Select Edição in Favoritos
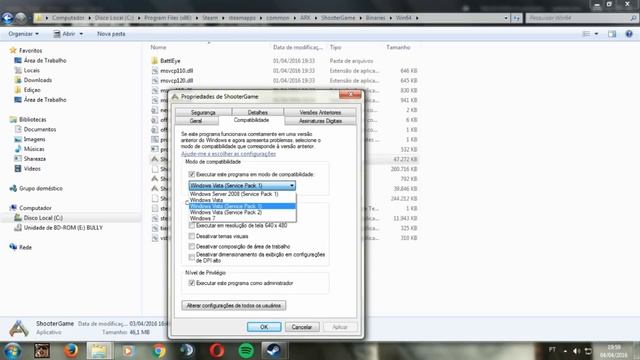The width and height of the screenshot is (640, 360). (32, 90)
